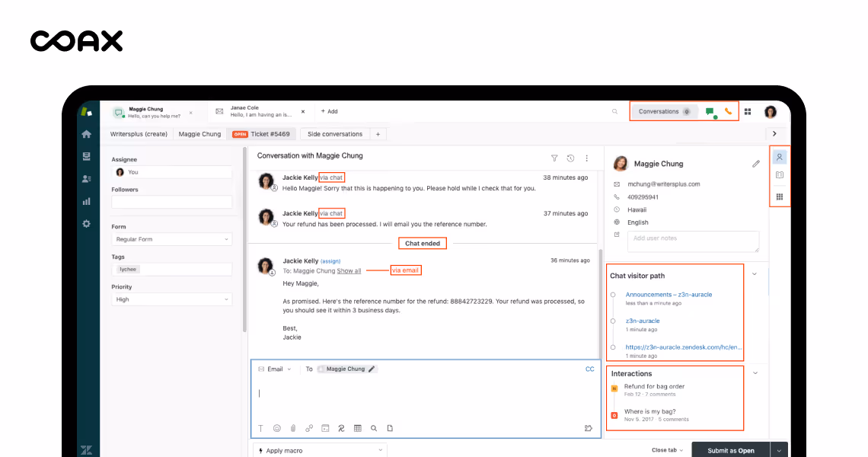Open Refund for bag order interaction

coord(654,387)
